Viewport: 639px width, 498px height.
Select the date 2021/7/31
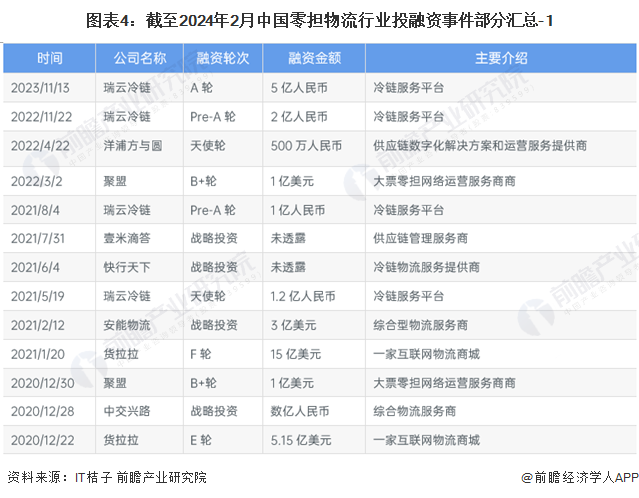coord(38,238)
